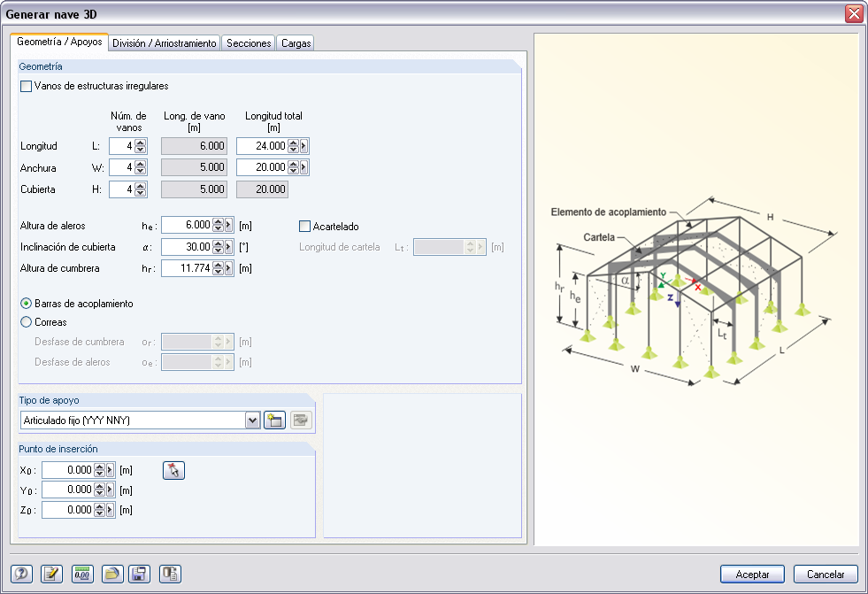The width and height of the screenshot is (868, 594).
Task: Select the Barras de acoplamiento radio button
Action: pyautogui.click(x=26, y=304)
